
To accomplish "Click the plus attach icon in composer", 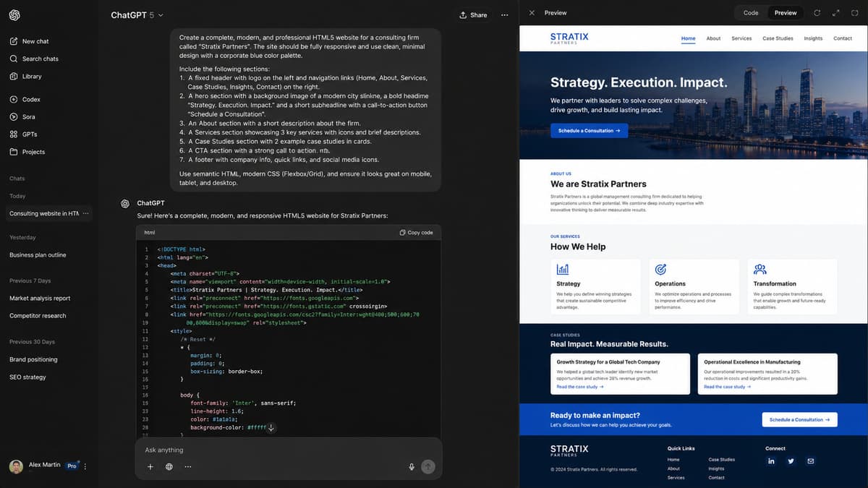I will (150, 467).
